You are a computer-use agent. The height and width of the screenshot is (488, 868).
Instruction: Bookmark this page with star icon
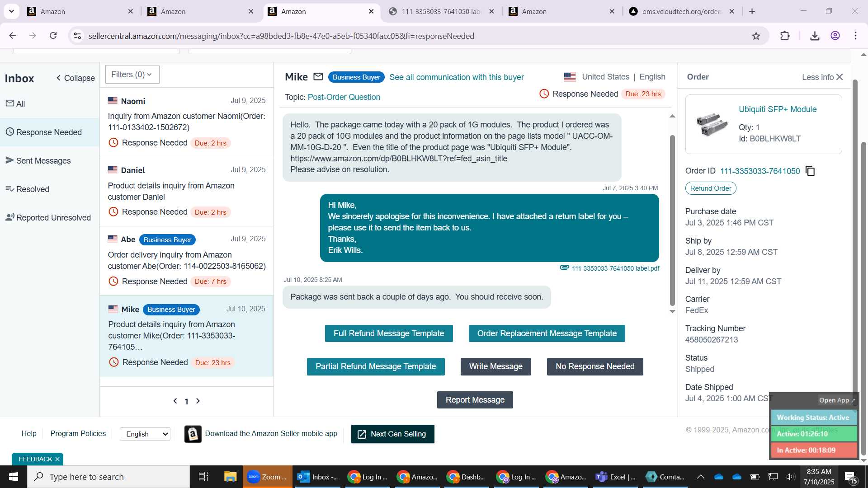click(x=756, y=36)
